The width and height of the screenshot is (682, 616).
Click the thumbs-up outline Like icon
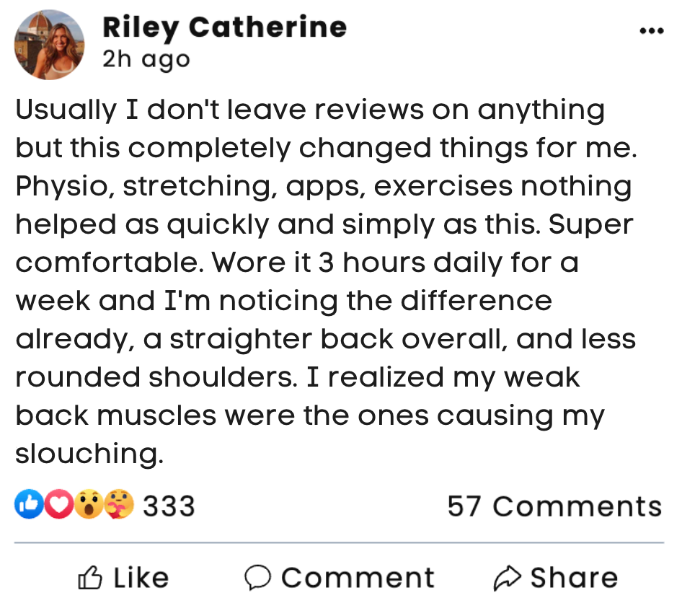pos(92,577)
